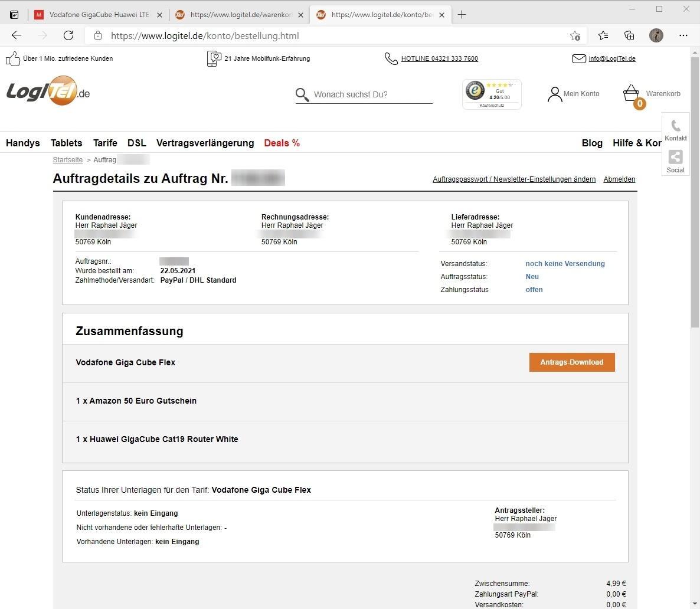This screenshot has width=700, height=609.
Task: Open the Tarife navigation menu
Action: point(105,143)
